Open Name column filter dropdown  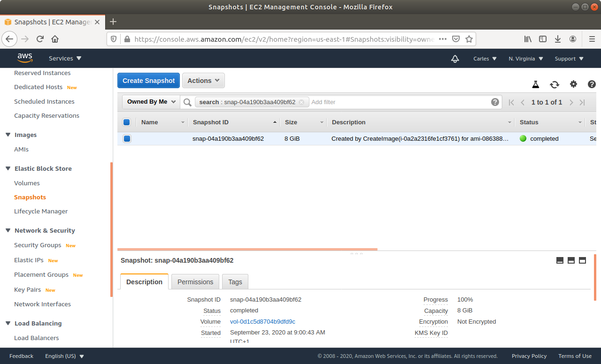[183, 122]
